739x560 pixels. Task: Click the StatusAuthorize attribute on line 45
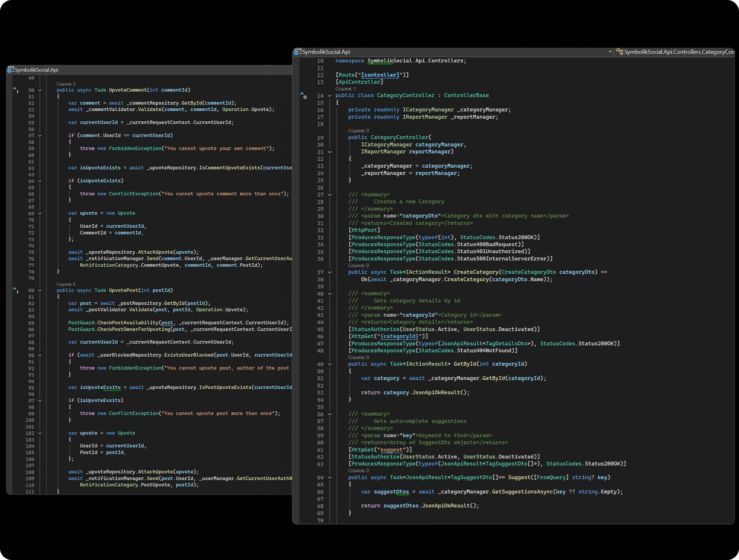(x=375, y=329)
